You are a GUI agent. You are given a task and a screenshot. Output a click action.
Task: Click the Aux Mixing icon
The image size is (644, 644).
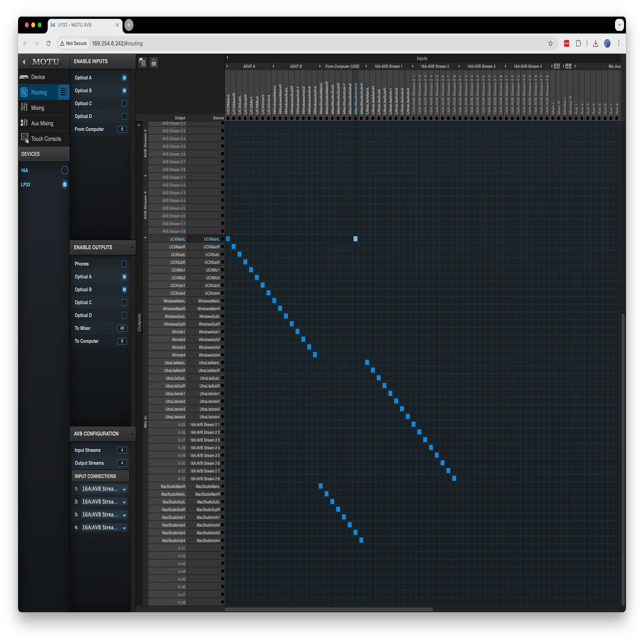click(x=24, y=123)
